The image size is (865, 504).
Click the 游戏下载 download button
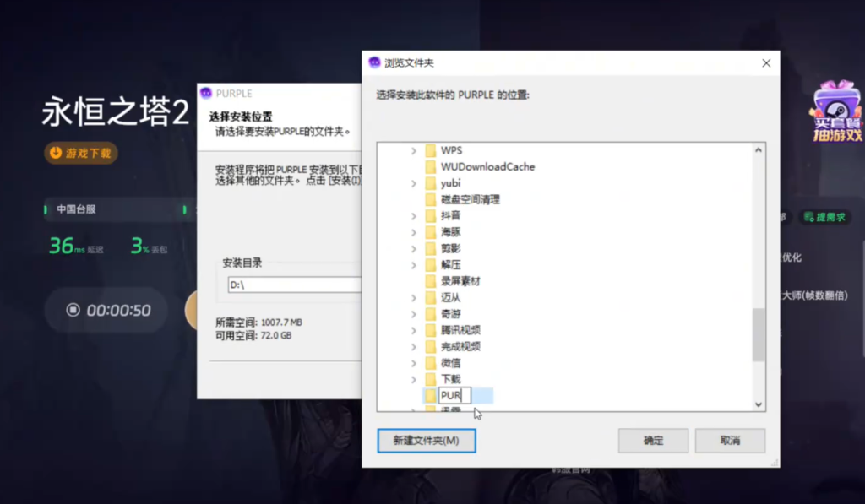[x=81, y=153]
